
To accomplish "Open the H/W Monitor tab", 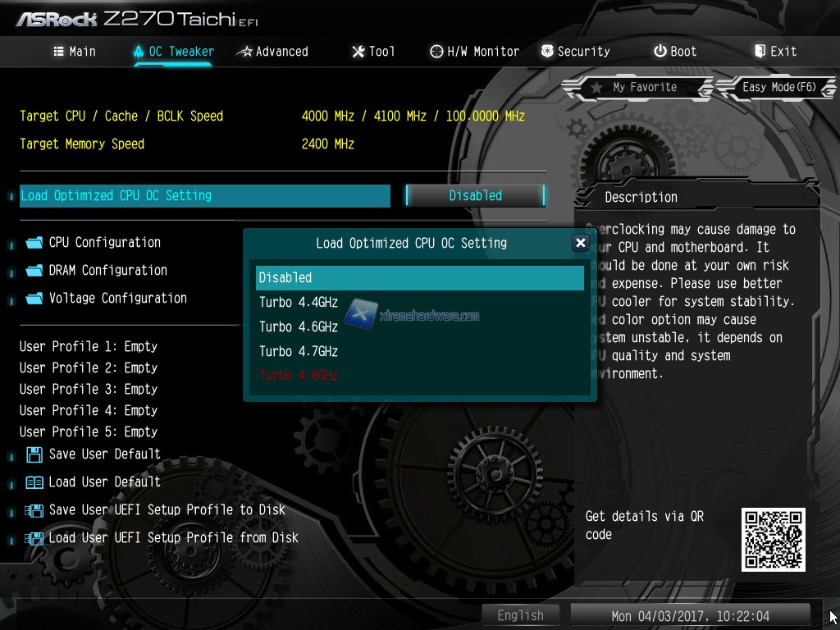I will (x=474, y=52).
